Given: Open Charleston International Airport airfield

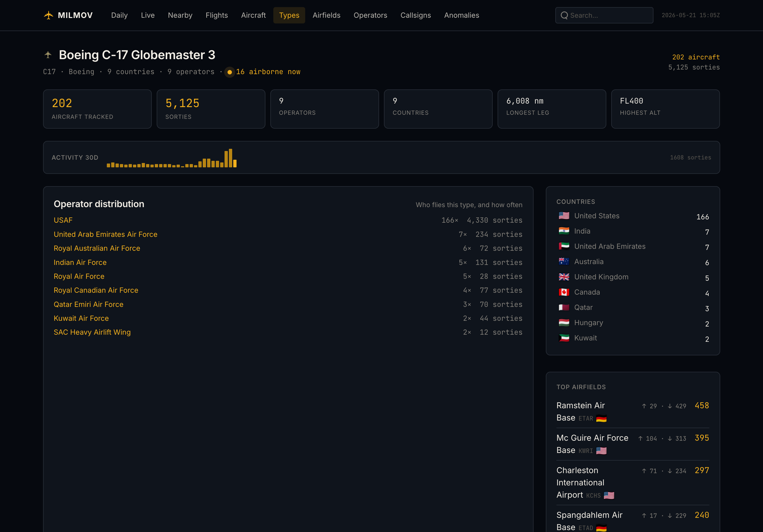Looking at the screenshot, I should click(580, 482).
